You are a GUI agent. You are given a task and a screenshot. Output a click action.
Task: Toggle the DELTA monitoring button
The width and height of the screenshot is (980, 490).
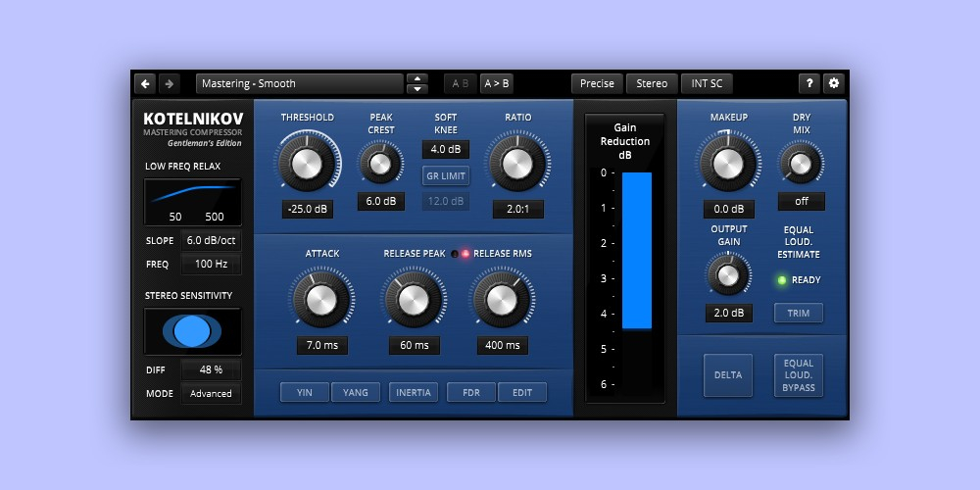(x=728, y=375)
